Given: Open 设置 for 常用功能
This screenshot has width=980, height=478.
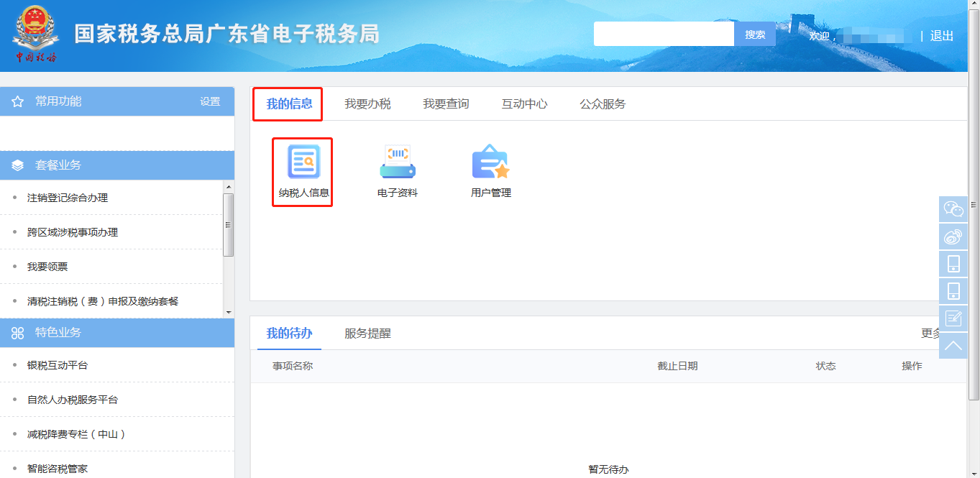Looking at the screenshot, I should [x=210, y=102].
